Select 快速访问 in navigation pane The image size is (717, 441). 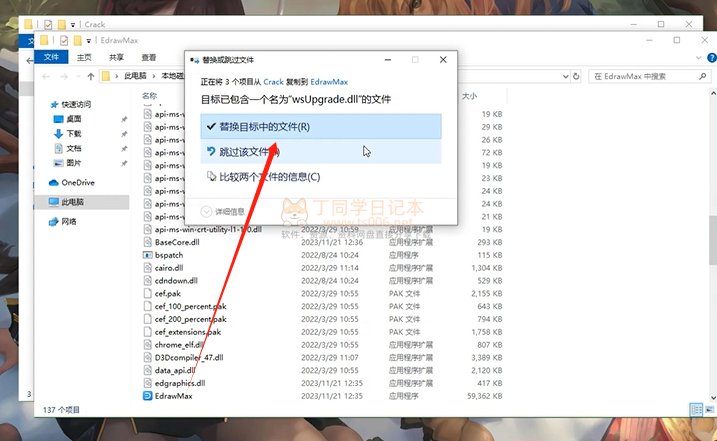(x=71, y=104)
